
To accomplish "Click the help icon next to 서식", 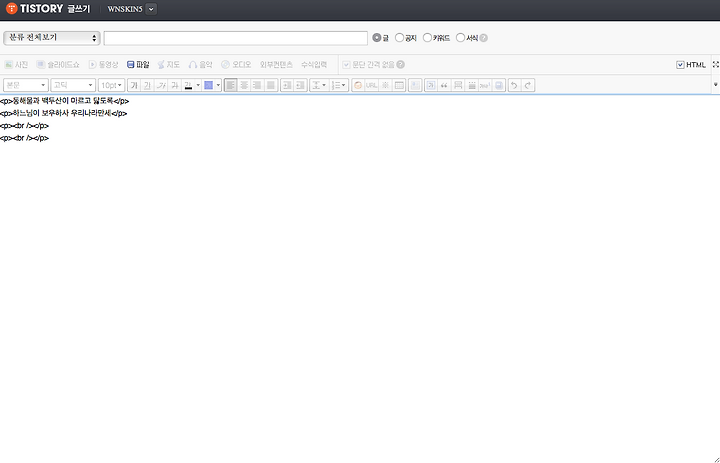I will [x=484, y=38].
